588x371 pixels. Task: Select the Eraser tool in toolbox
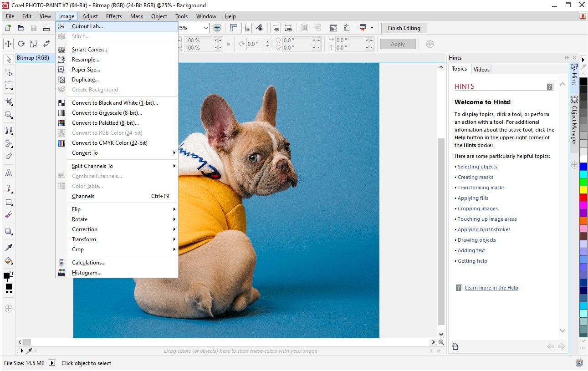(x=9, y=214)
